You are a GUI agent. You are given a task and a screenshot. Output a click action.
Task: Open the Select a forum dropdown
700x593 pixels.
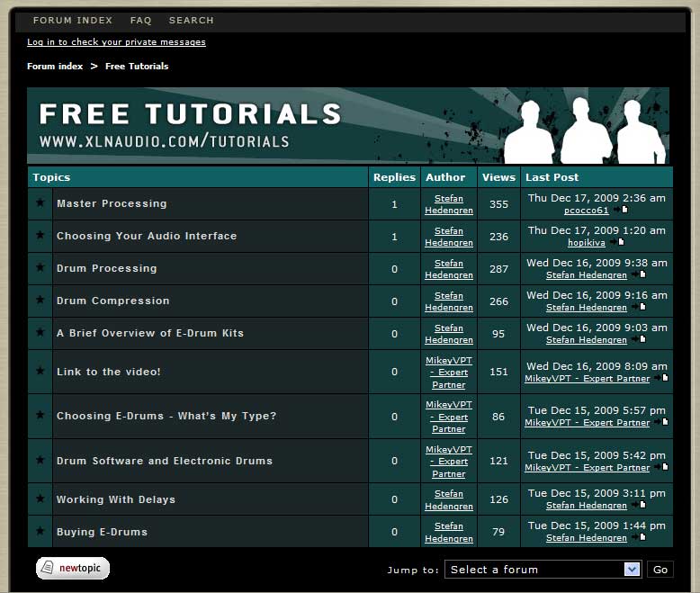tap(543, 570)
